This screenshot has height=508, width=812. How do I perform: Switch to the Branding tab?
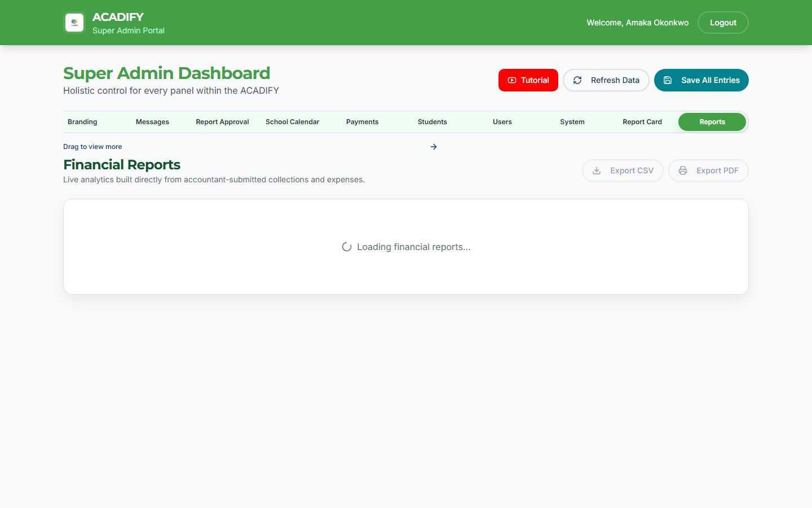(x=82, y=121)
